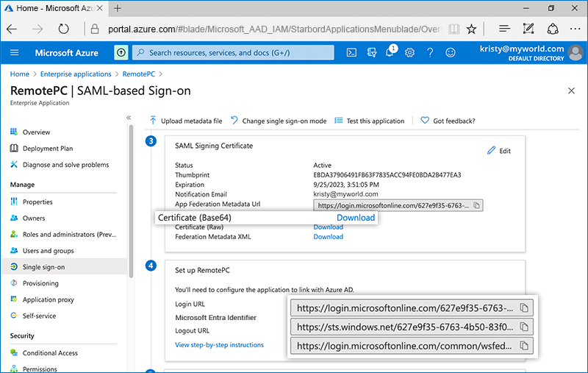Image resolution: width=588 pixels, height=373 pixels.
Task: Click the feedback smiley icon
Action: tap(451, 53)
